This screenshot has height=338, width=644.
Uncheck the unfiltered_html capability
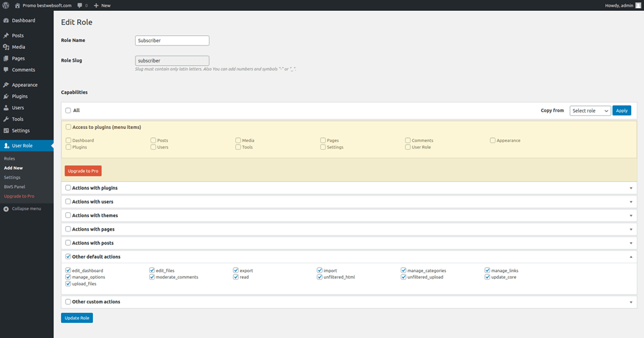coord(319,277)
